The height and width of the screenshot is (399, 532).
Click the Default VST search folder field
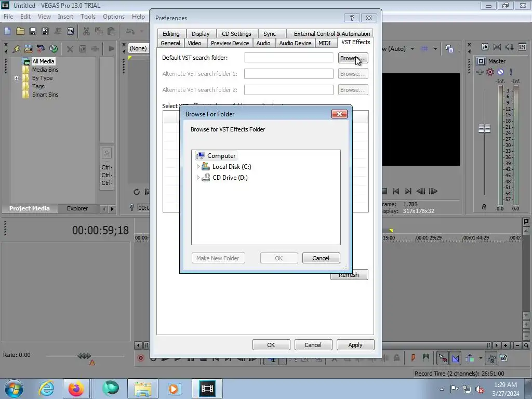click(289, 58)
